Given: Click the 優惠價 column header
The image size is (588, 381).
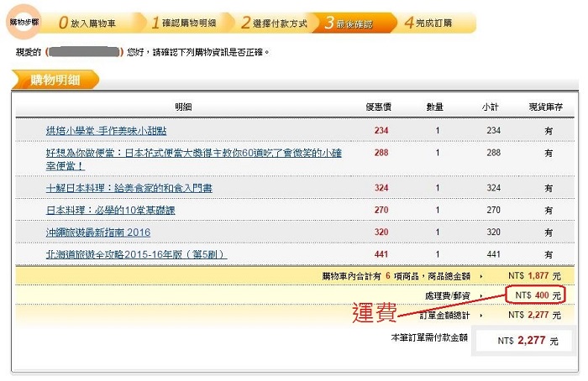Looking at the screenshot, I should 378,107.
